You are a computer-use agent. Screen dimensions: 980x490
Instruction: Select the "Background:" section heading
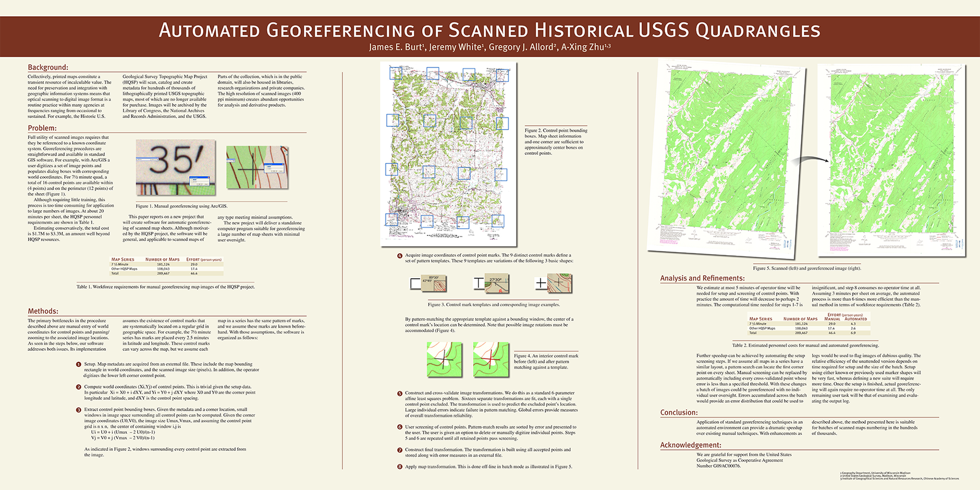[x=48, y=67]
